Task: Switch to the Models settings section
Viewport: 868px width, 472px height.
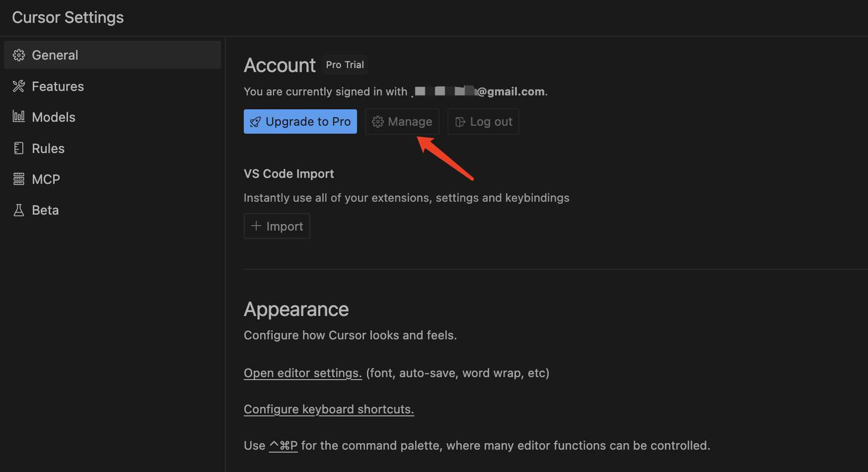Action: pyautogui.click(x=54, y=117)
